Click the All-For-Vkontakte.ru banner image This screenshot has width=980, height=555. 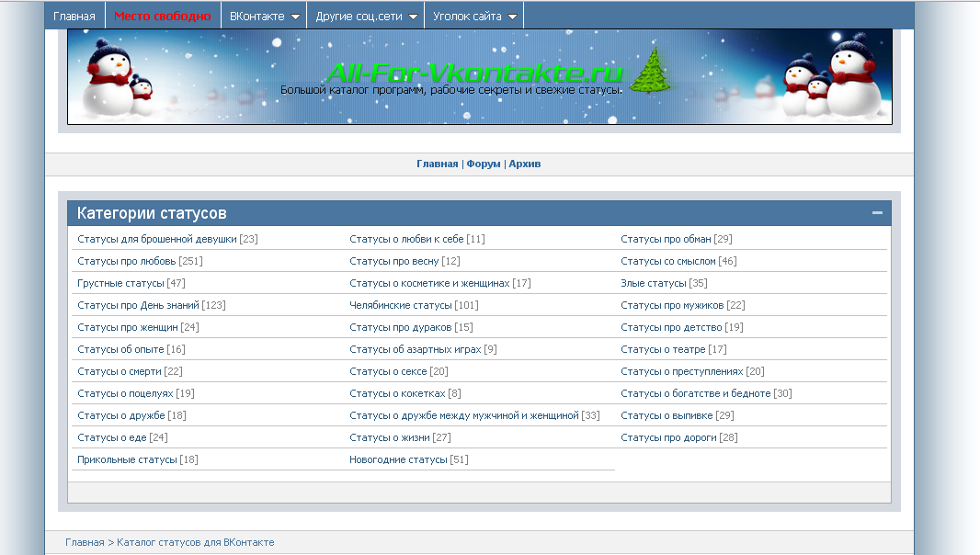[479, 77]
